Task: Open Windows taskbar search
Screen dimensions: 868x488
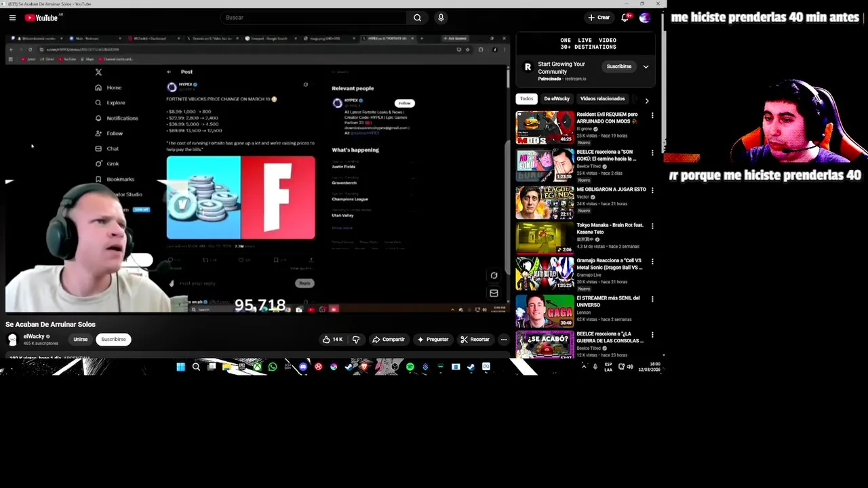Action: click(196, 367)
